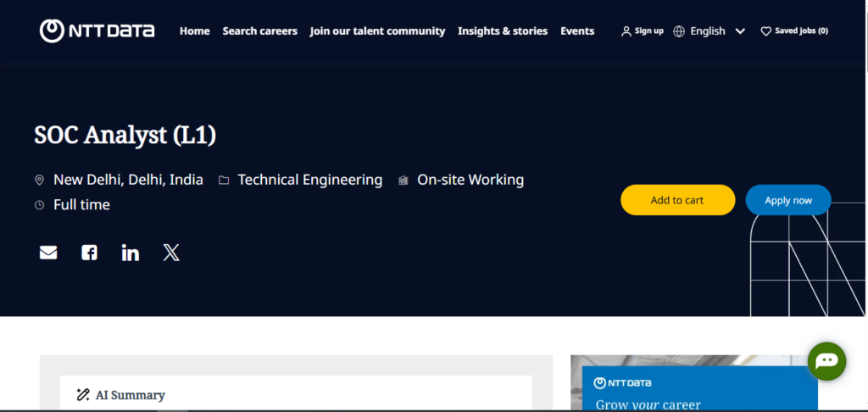
Task: Expand the English language dropdown arrow
Action: pyautogui.click(x=740, y=31)
